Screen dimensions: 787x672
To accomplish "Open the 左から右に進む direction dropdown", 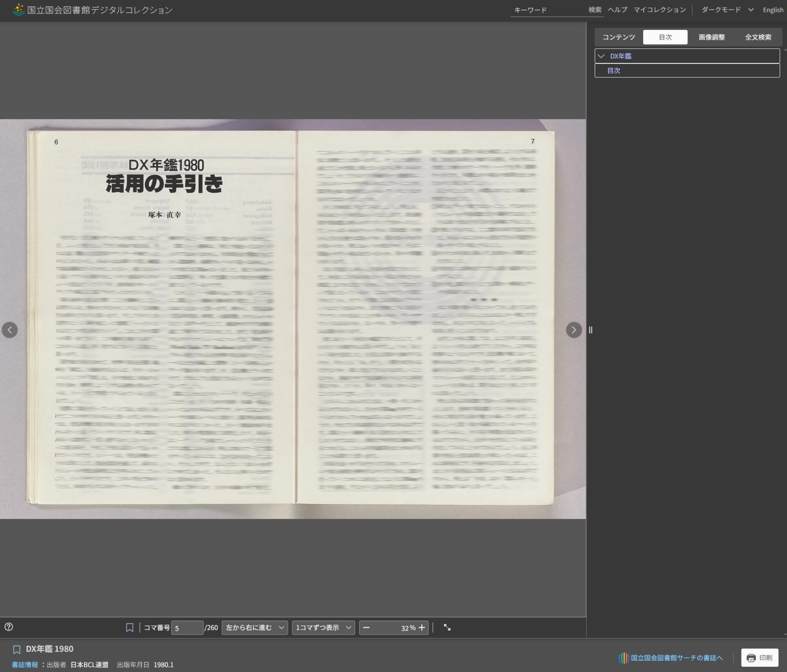I will tap(255, 628).
